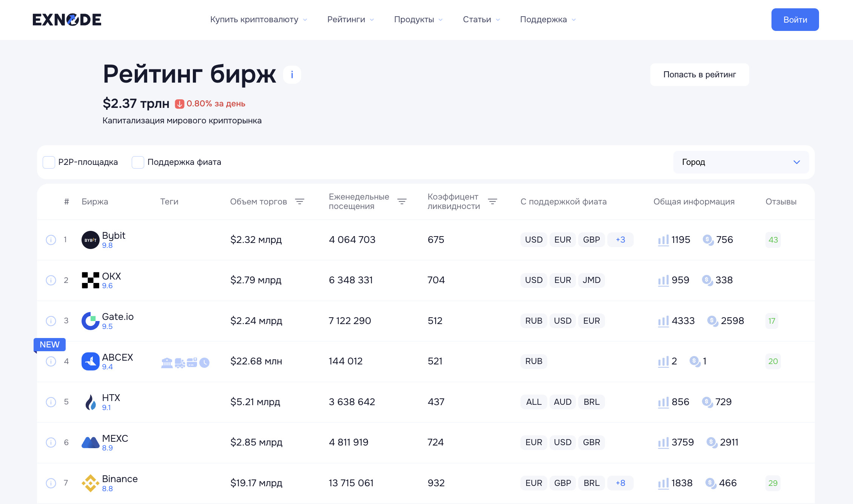This screenshot has width=853, height=504.
Task: Open the Gate.io exchange link
Action: [117, 317]
